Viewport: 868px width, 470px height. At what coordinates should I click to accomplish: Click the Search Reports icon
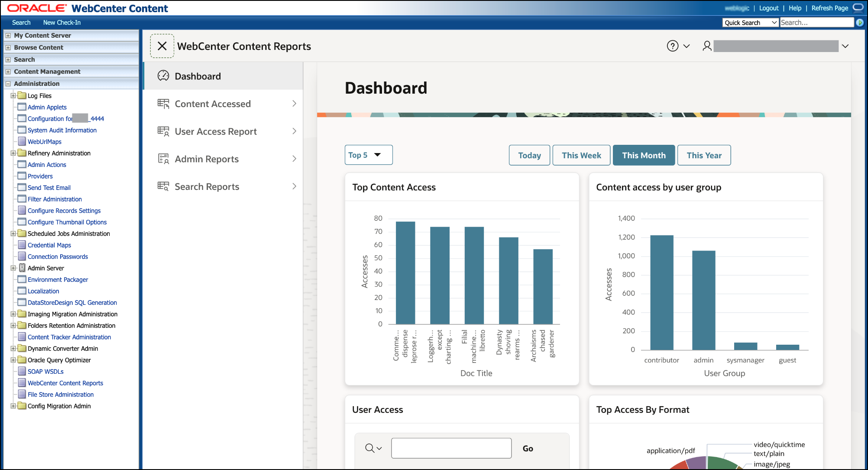click(163, 186)
